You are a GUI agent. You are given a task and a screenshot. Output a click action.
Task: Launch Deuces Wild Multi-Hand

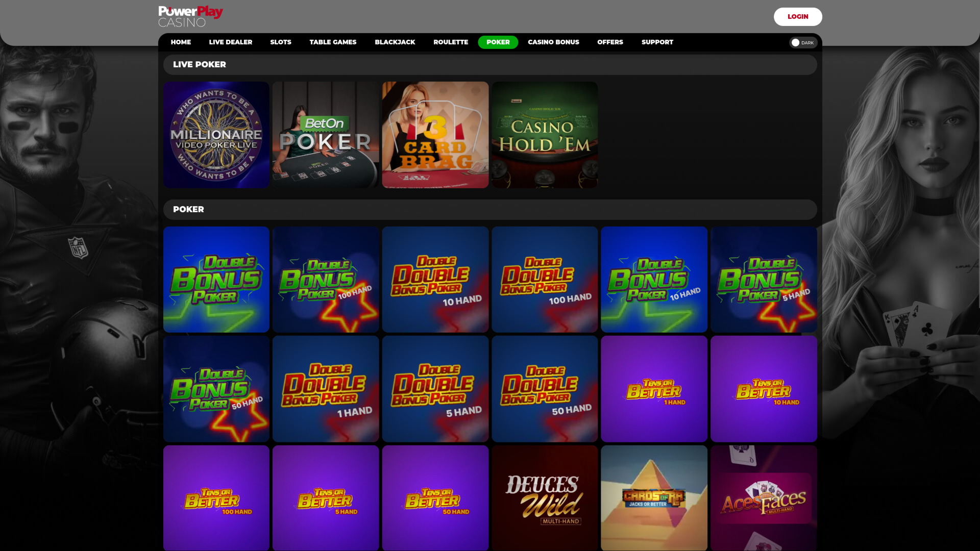point(544,497)
